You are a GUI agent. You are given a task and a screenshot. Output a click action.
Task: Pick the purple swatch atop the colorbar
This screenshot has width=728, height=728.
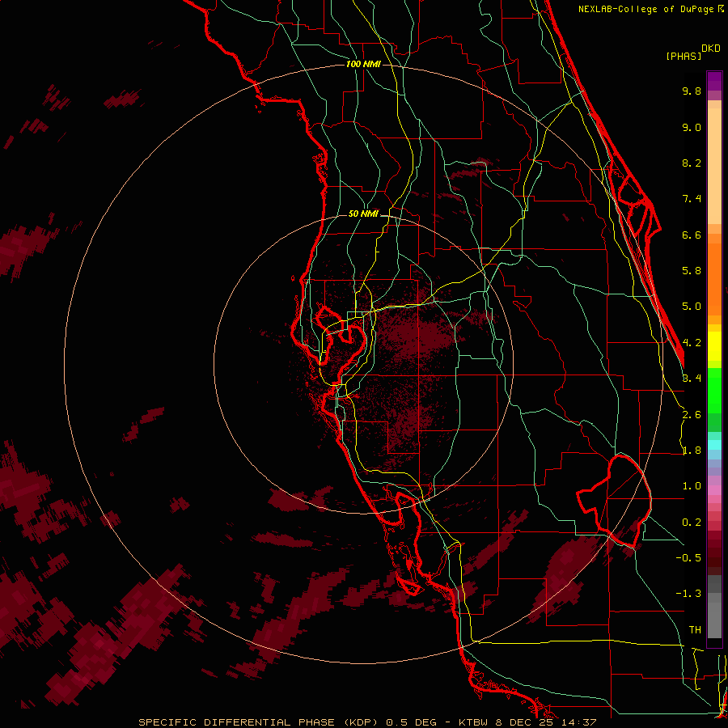[x=714, y=81]
